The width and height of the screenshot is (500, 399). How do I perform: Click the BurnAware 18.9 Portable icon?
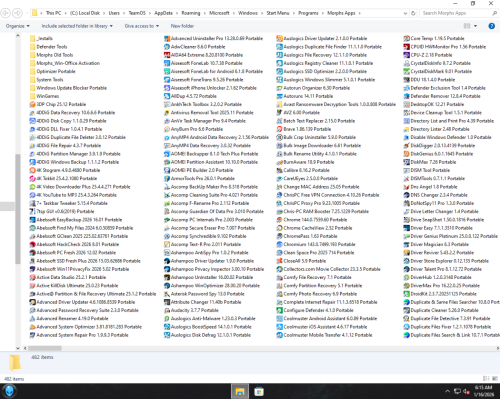pyautogui.click(x=280, y=162)
